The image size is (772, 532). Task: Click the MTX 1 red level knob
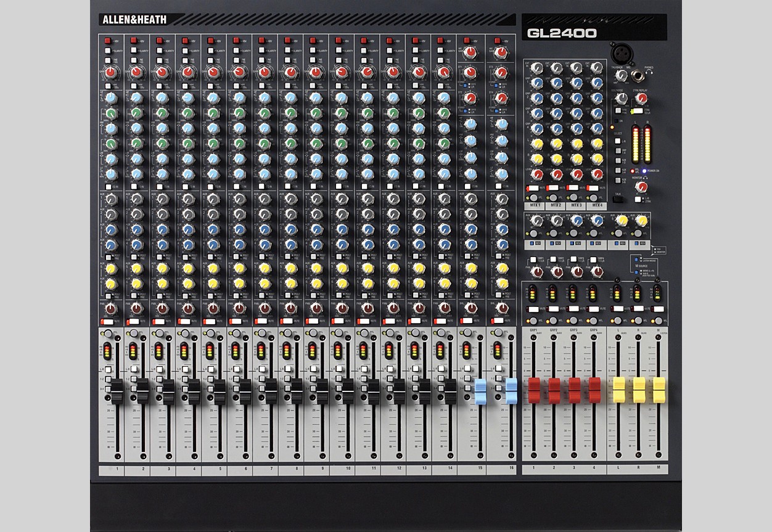536,174
